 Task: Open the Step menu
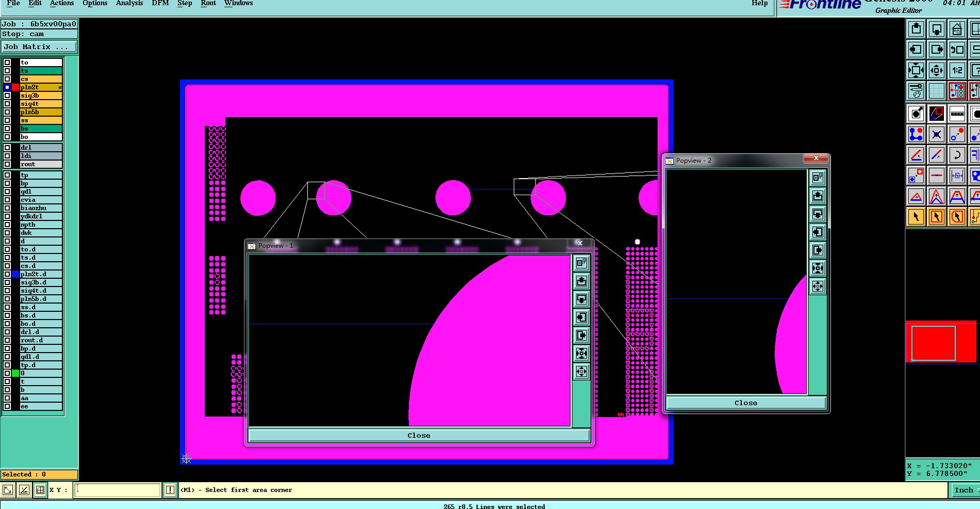pos(185,3)
